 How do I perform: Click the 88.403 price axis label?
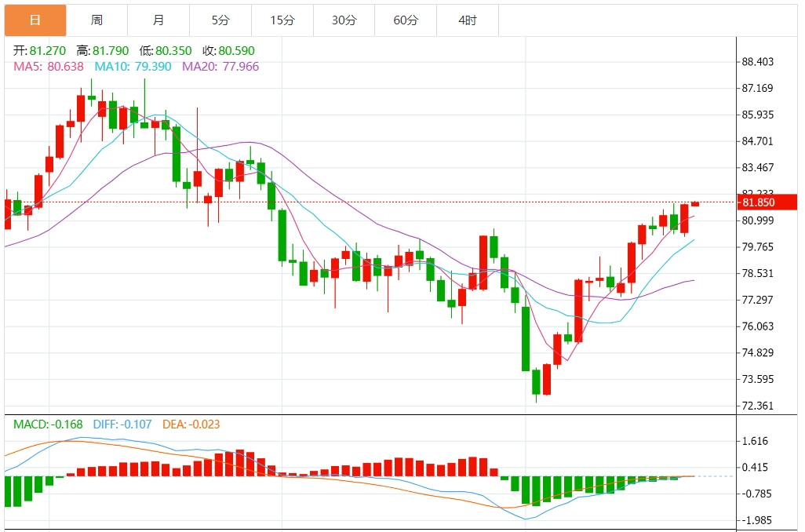pos(758,62)
